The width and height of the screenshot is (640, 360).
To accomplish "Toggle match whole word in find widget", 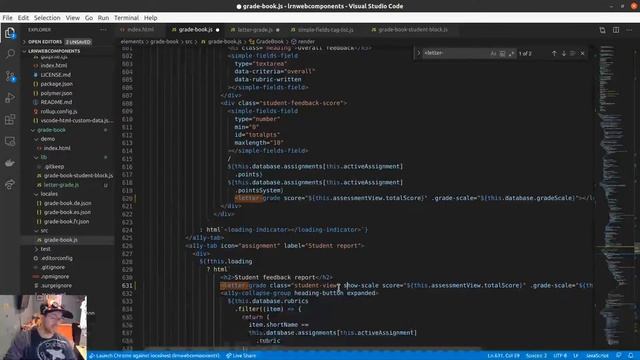I will [x=502, y=53].
